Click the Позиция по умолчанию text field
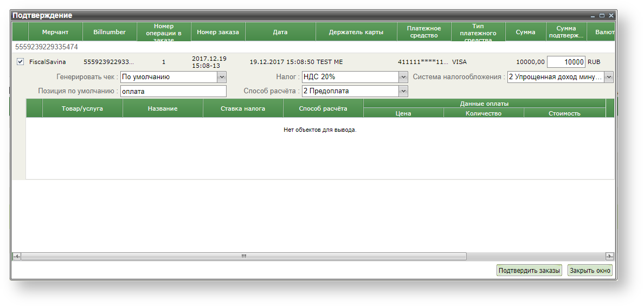Viewport: 644px width, 307px height. click(173, 91)
